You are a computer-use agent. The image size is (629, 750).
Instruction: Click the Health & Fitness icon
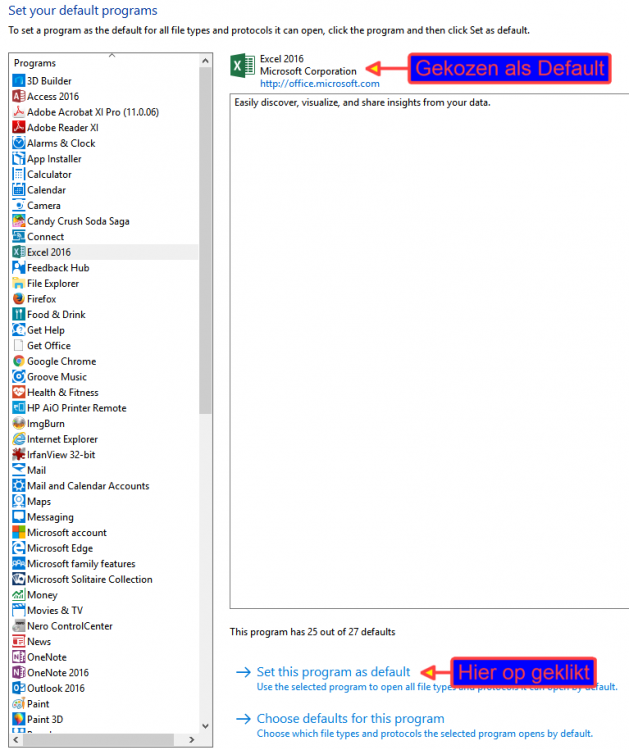(x=19, y=392)
